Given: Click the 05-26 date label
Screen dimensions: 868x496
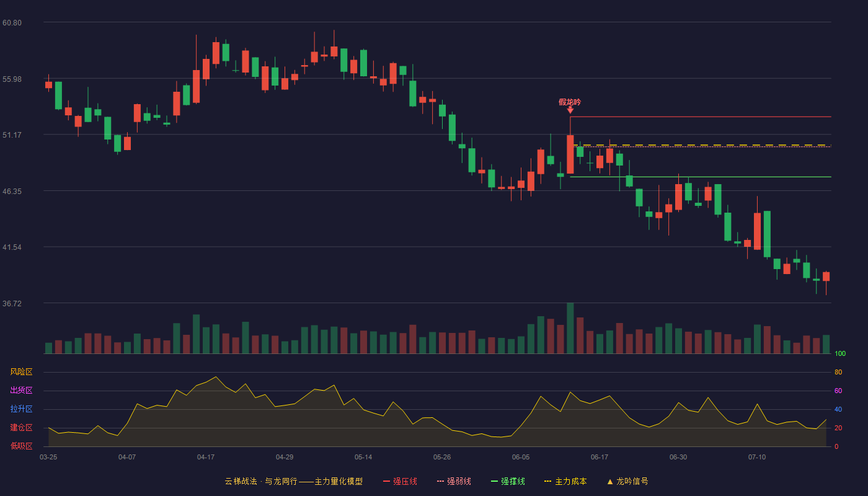Looking at the screenshot, I should (x=442, y=457).
